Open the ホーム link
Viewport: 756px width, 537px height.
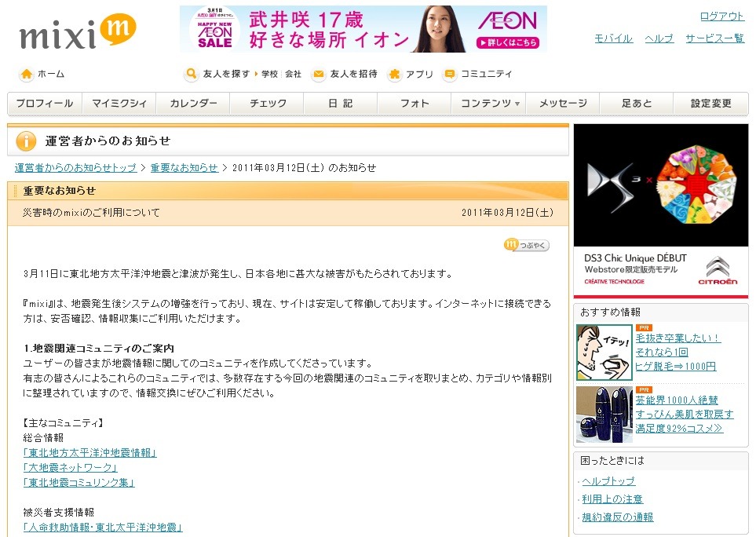(51, 75)
